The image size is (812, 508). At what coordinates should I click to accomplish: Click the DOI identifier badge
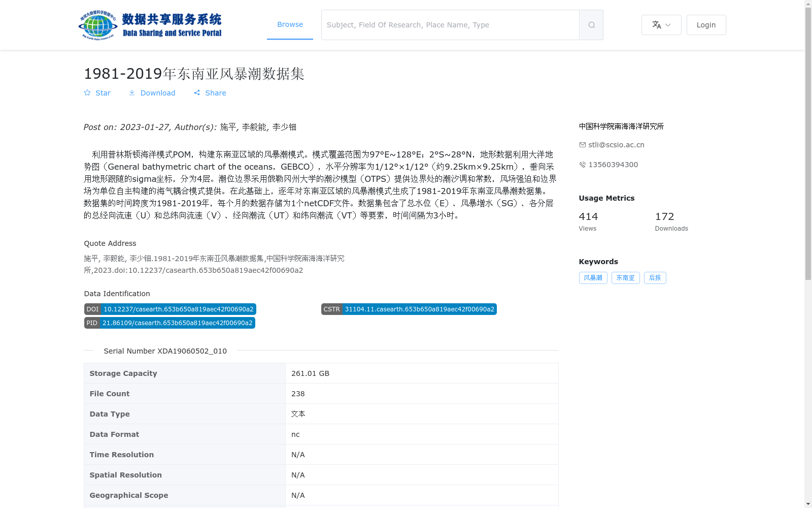coord(170,309)
